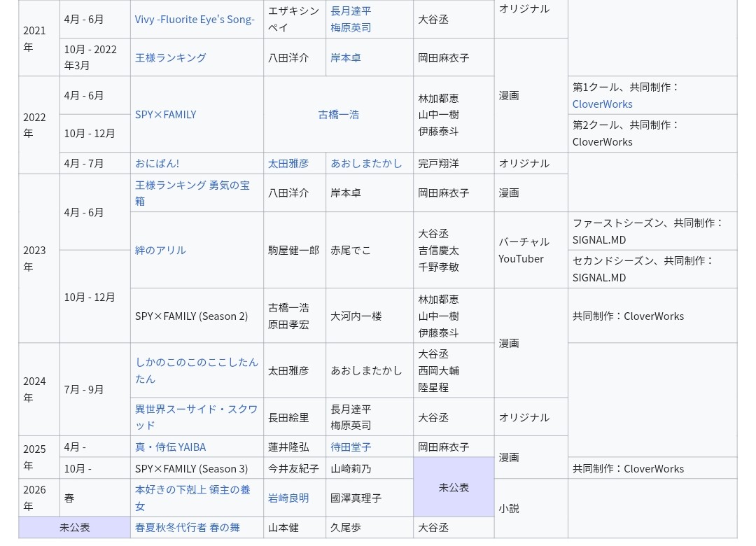Click 共同制作：CloverWorks note in Season 3 row
Screen dimensions: 756x546
click(652, 468)
